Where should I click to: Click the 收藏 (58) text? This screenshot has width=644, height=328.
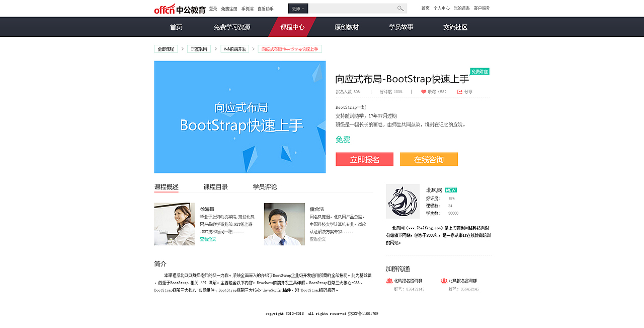(x=437, y=92)
